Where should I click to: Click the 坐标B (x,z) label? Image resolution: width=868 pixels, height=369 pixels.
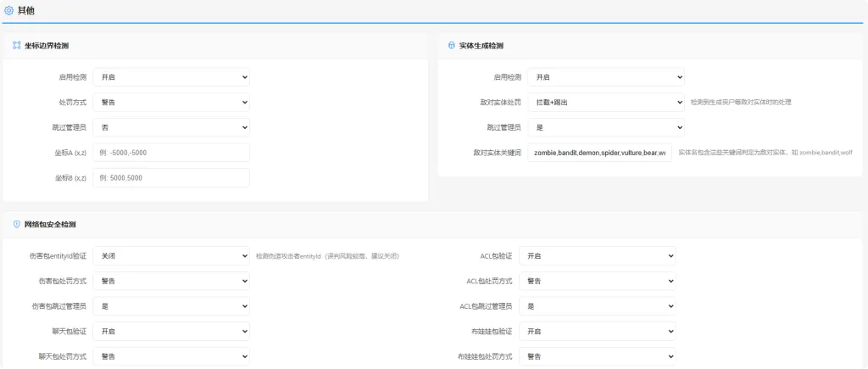[70, 178]
